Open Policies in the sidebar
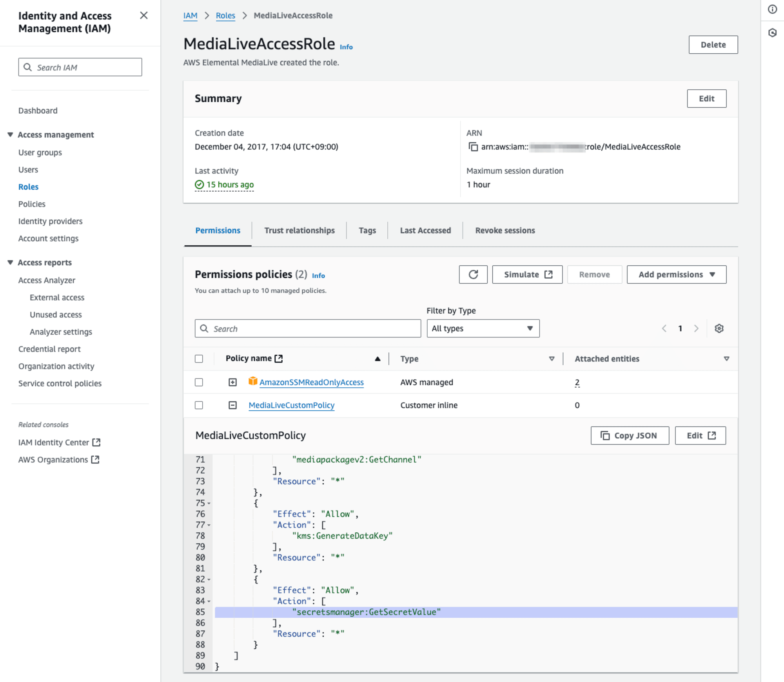The height and width of the screenshot is (682, 784). (x=32, y=204)
